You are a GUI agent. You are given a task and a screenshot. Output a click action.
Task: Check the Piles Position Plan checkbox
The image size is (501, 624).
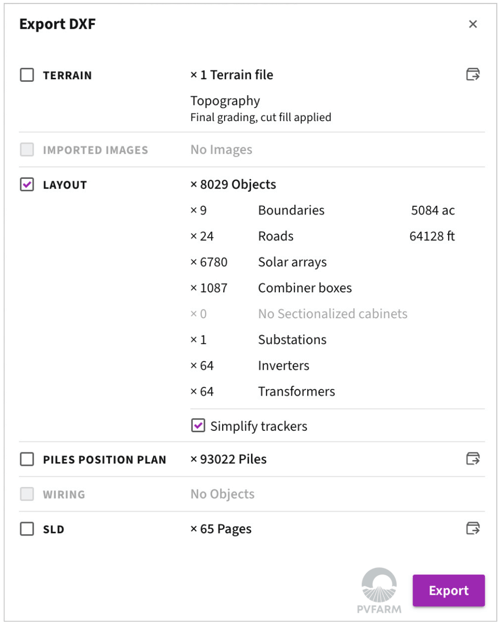click(x=27, y=459)
